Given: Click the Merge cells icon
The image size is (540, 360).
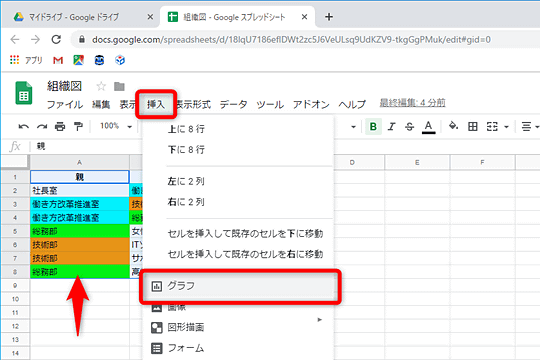Looking at the screenshot, I should (492, 127).
